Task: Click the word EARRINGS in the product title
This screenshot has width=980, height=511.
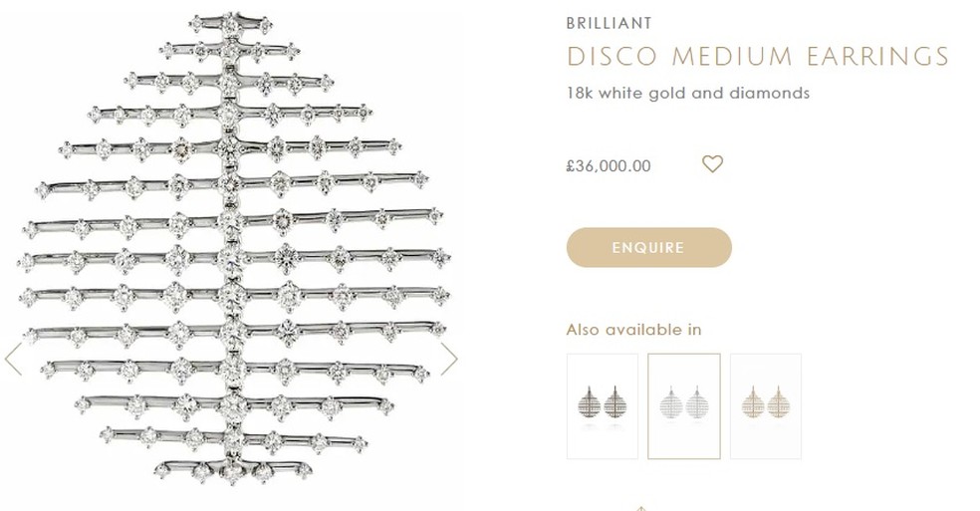Action: (x=877, y=57)
